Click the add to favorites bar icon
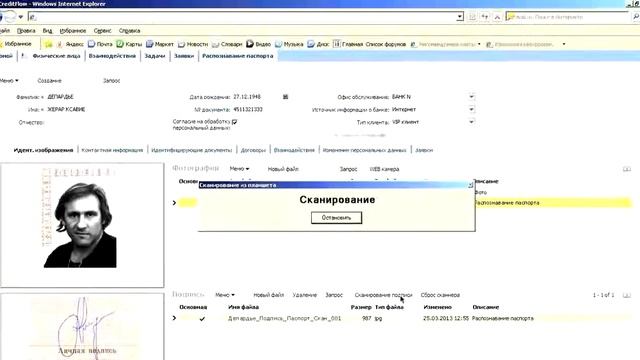This screenshot has width=640, height=360. tap(49, 44)
